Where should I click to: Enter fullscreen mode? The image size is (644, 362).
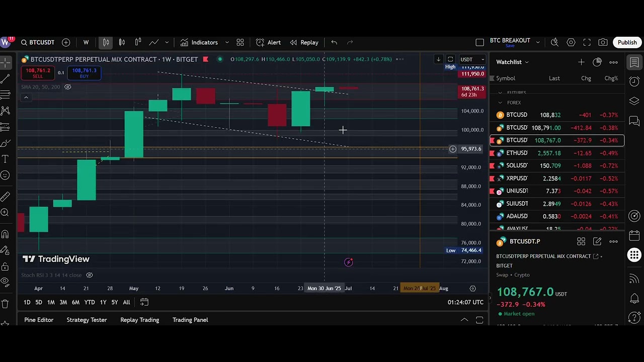pos(587,43)
